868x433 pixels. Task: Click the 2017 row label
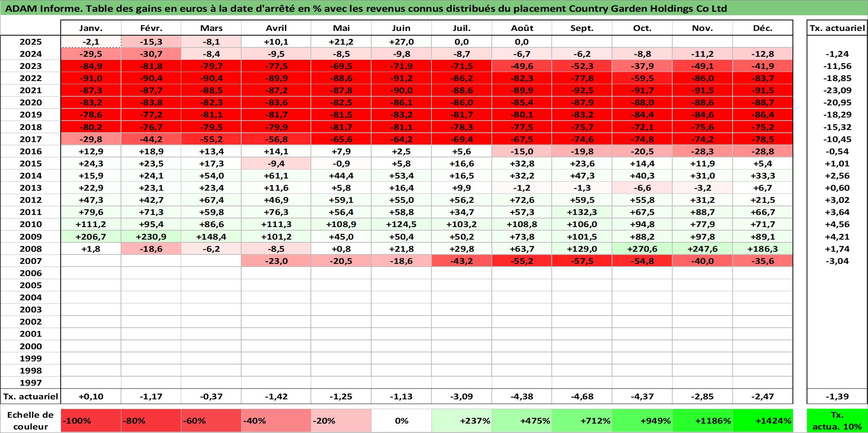click(31, 139)
